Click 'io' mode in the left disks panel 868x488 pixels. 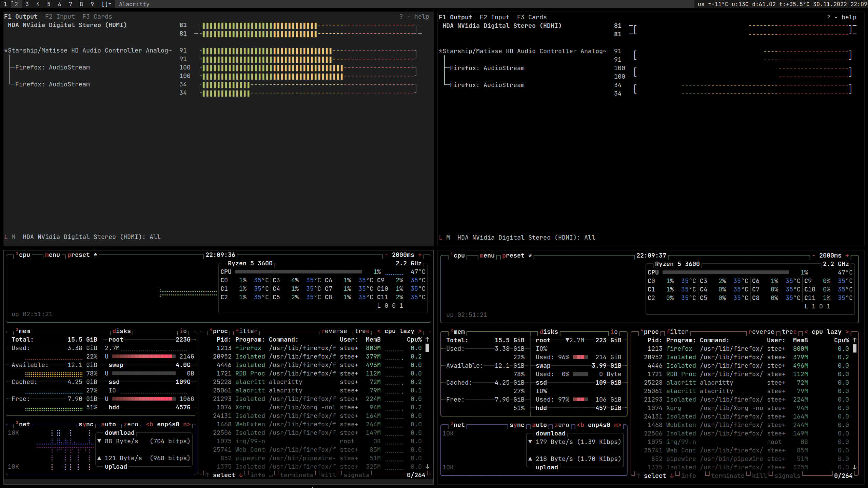183,331
